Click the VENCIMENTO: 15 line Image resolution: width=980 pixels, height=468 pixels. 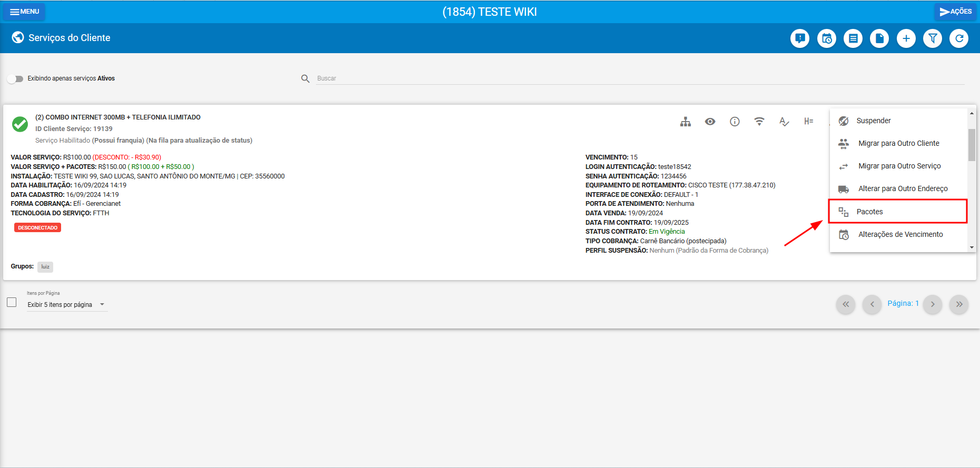[x=611, y=157]
